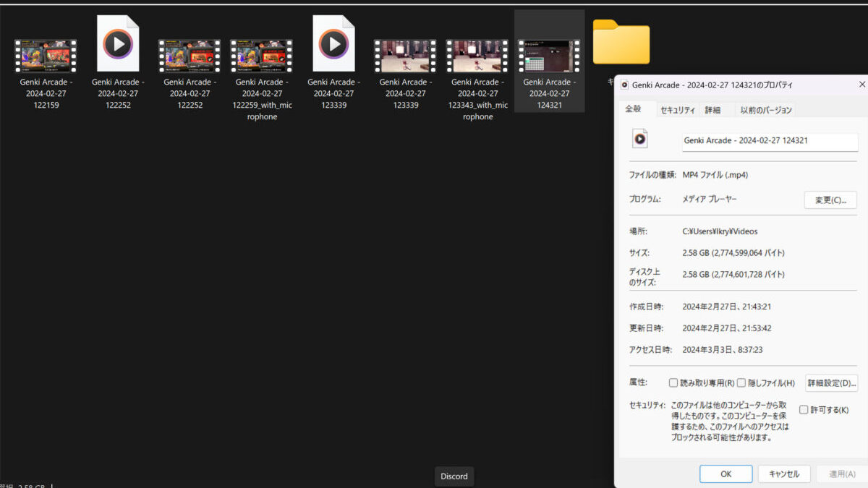Click the 変更(C)... button

(x=830, y=200)
